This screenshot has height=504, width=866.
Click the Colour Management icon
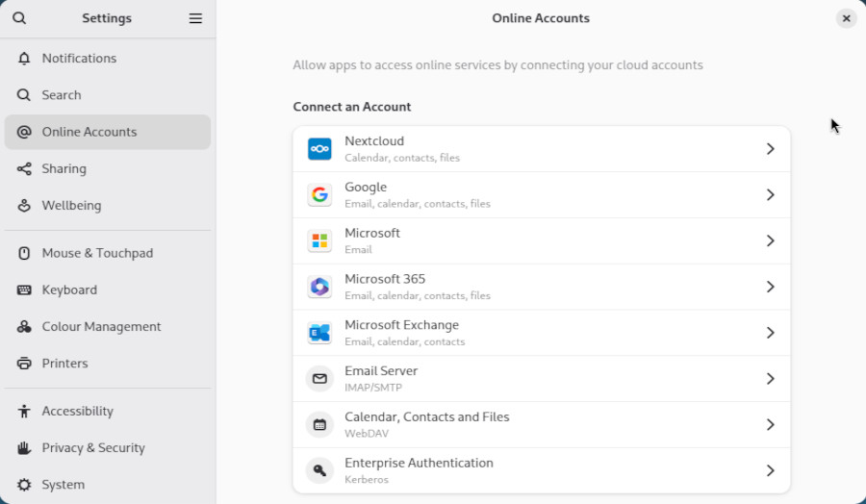(24, 326)
